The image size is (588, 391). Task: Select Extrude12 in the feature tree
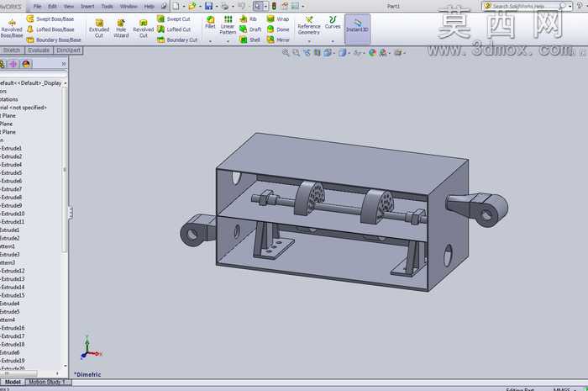tap(13, 271)
